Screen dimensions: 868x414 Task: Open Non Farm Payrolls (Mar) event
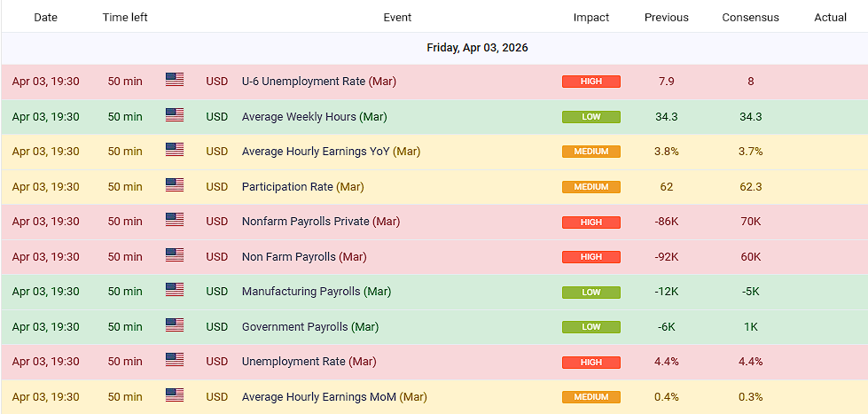click(304, 257)
